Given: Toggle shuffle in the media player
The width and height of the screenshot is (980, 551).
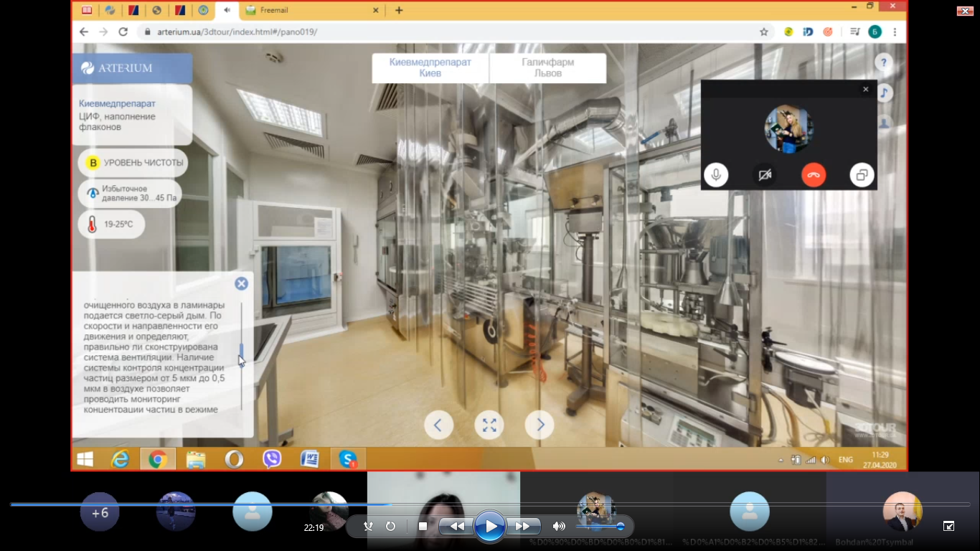Looking at the screenshot, I should click(x=369, y=527).
